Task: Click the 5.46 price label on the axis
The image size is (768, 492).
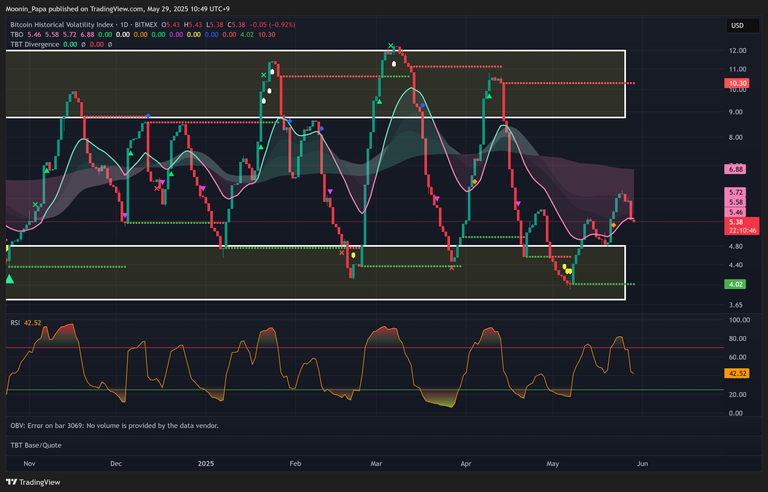Action: 736,212
